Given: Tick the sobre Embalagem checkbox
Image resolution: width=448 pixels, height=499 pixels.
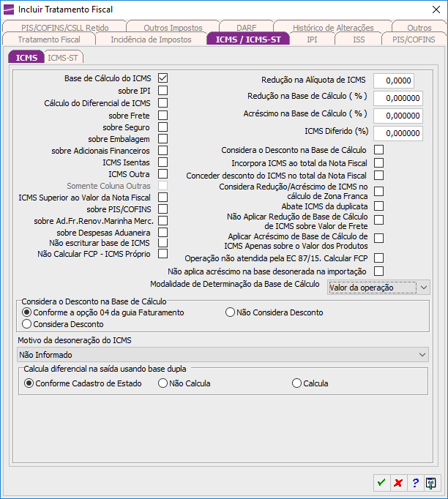Looking at the screenshot, I should (x=163, y=139).
